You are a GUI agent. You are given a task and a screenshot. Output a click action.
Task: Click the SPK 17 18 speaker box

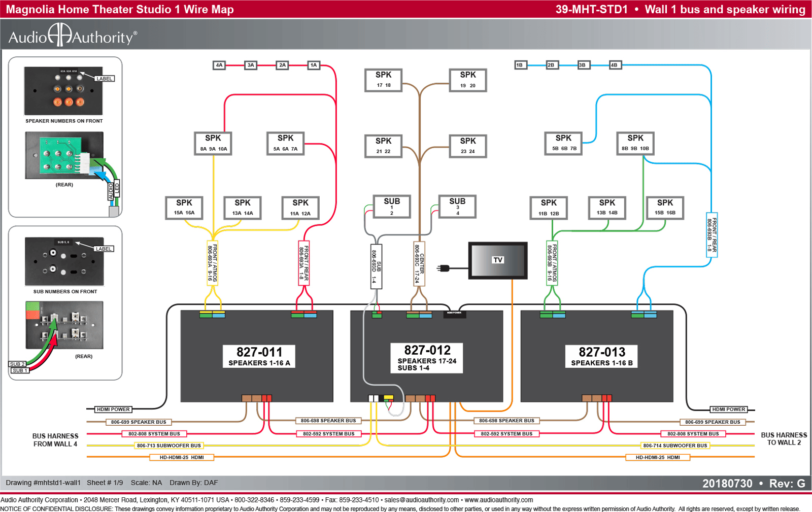[383, 80]
